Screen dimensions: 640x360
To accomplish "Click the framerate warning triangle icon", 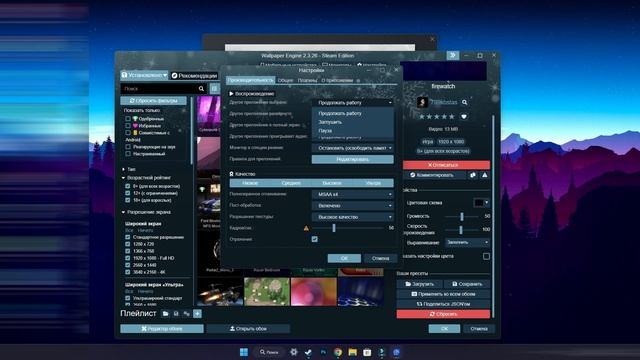I will click(x=306, y=228).
